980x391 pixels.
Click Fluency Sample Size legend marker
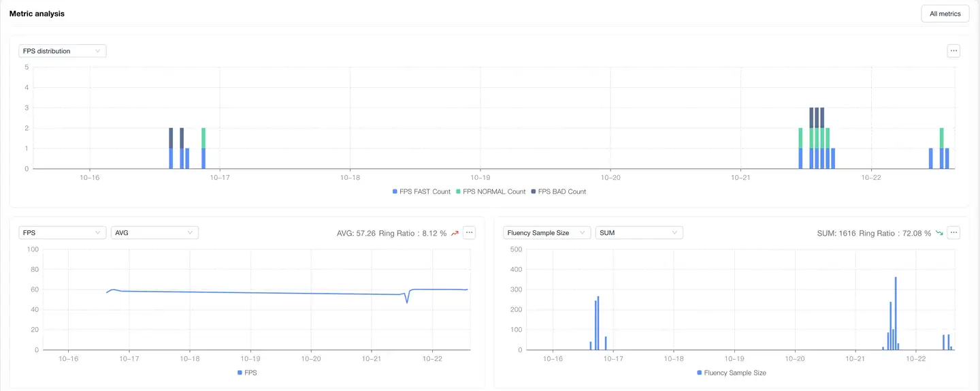coord(700,373)
